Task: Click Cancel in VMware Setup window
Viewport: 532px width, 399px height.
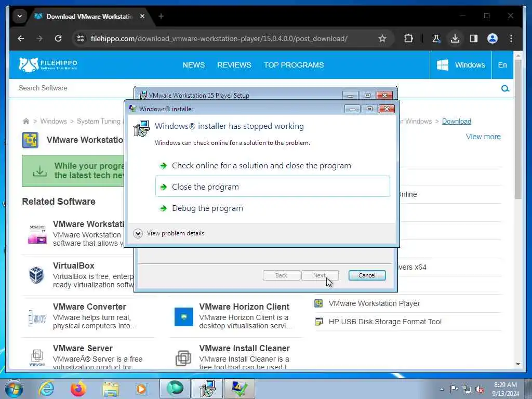Action: click(367, 275)
